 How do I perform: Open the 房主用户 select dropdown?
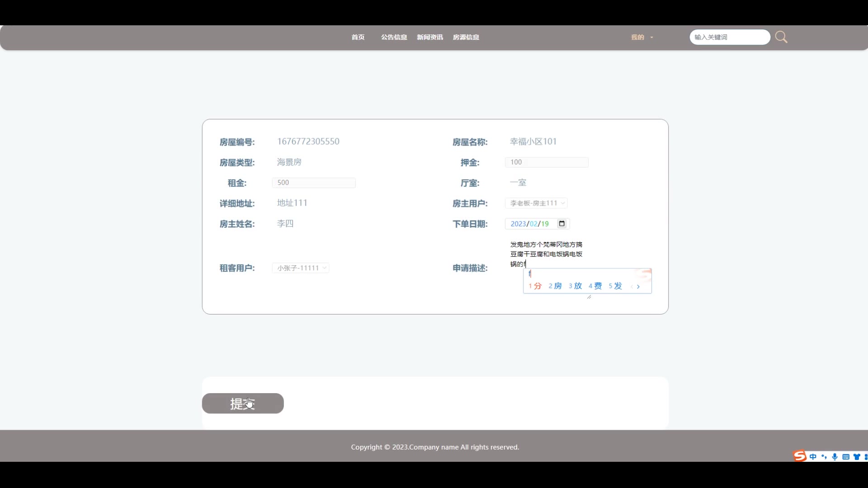pos(536,203)
